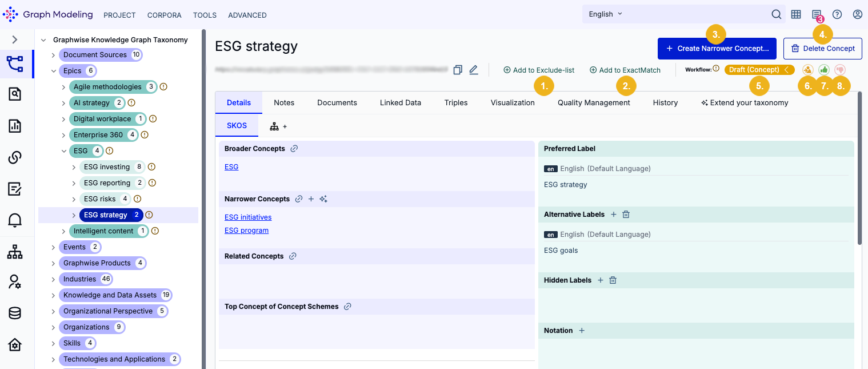The width and height of the screenshot is (868, 369).
Task: Click sparkle AI icon beside Narrower Concepts
Action: click(x=323, y=199)
